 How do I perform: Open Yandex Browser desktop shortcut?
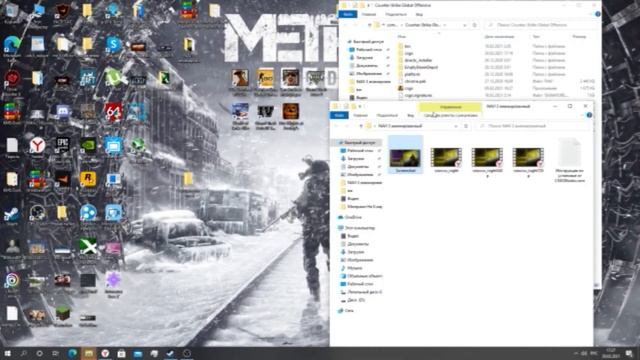37,146
